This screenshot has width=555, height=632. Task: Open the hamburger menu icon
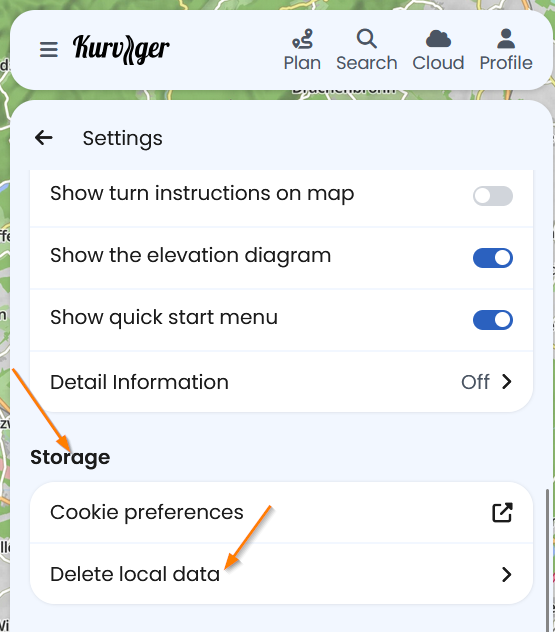click(49, 50)
